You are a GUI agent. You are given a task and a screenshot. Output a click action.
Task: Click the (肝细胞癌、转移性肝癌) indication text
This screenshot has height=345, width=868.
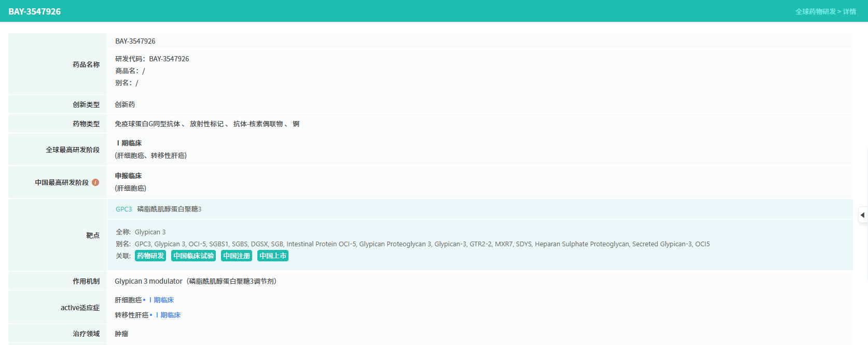(x=150, y=155)
